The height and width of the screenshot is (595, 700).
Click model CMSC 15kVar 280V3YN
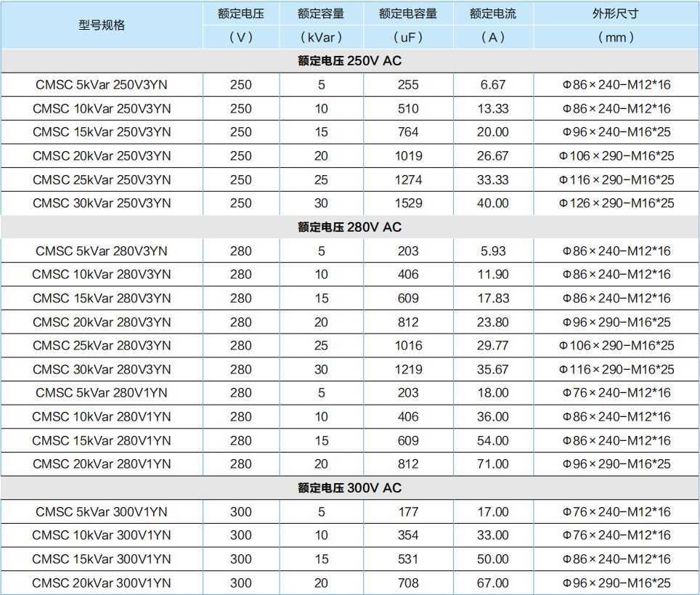(x=102, y=299)
